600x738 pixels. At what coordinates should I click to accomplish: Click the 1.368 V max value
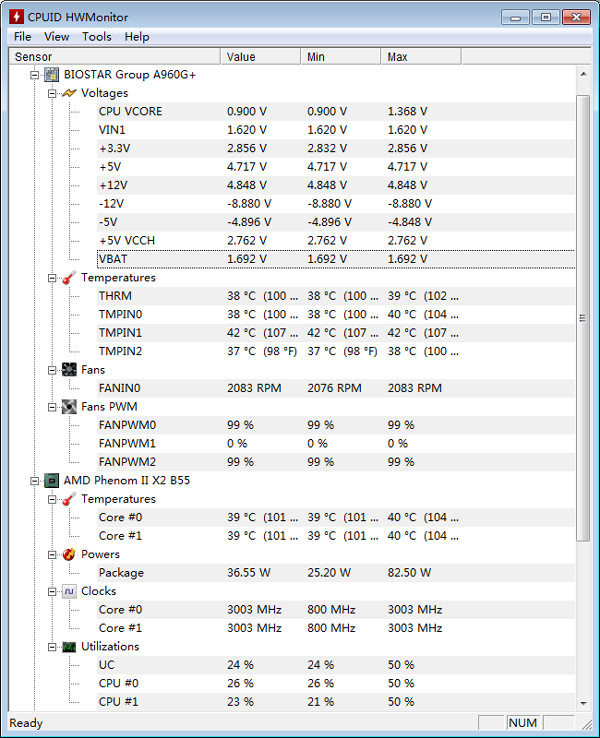tap(407, 112)
